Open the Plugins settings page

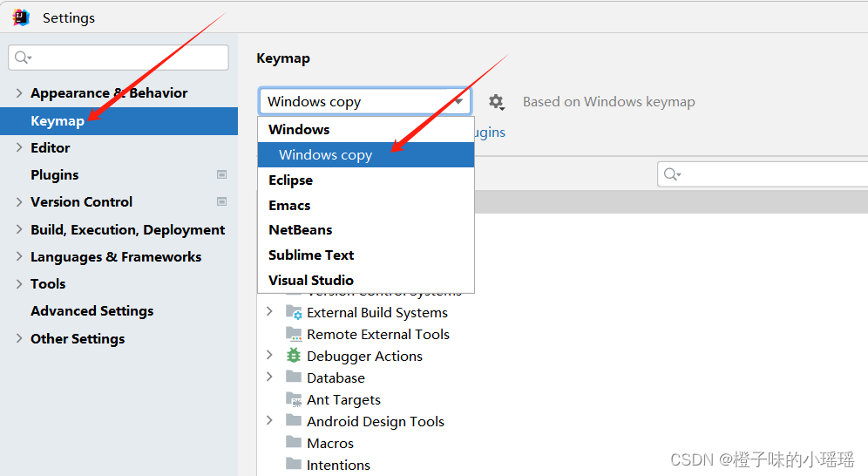[119, 175]
